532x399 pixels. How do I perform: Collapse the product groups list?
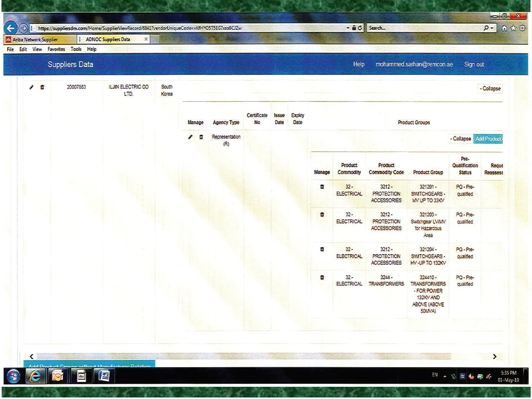click(461, 139)
